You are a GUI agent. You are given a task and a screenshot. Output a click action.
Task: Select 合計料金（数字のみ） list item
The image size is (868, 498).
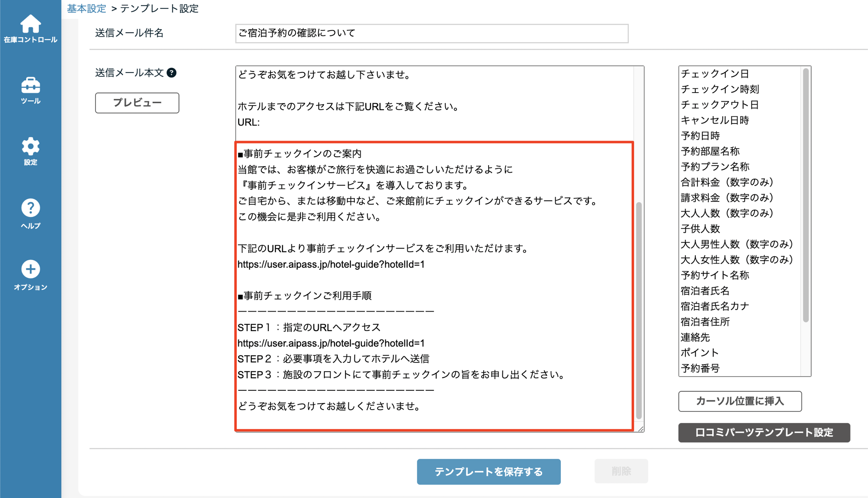pyautogui.click(x=740, y=182)
